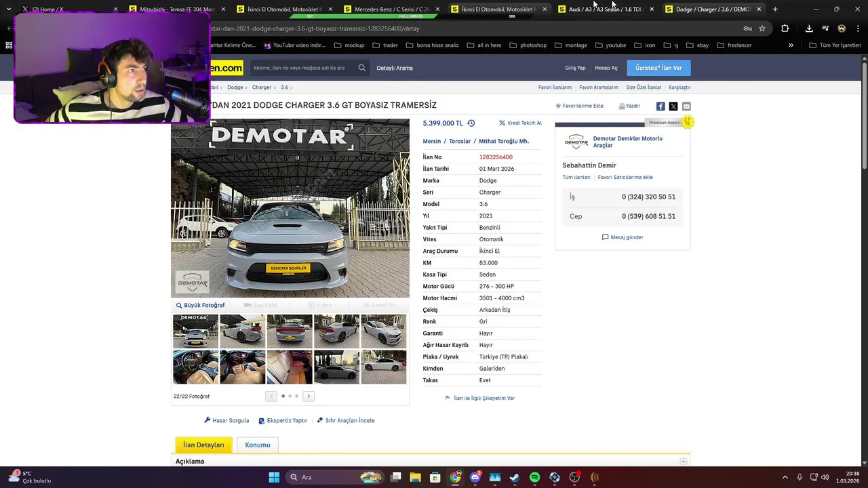868x488 pixels.
Task: Open the Tüm Yer İşaretleri folder
Action: pyautogui.click(x=835, y=45)
